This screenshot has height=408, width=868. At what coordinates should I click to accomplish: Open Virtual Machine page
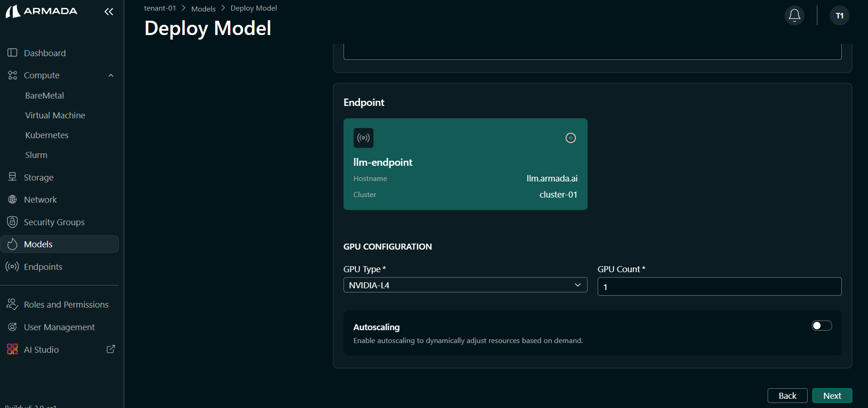(55, 115)
